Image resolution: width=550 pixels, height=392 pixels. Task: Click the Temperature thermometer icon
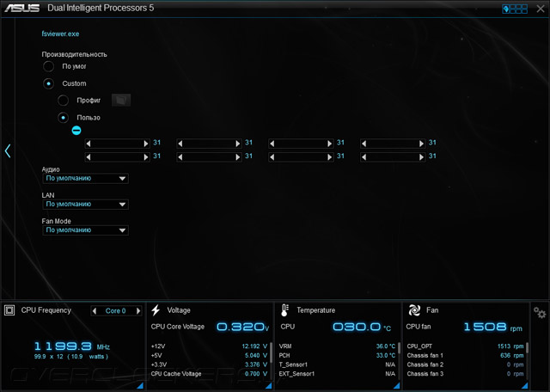284,310
